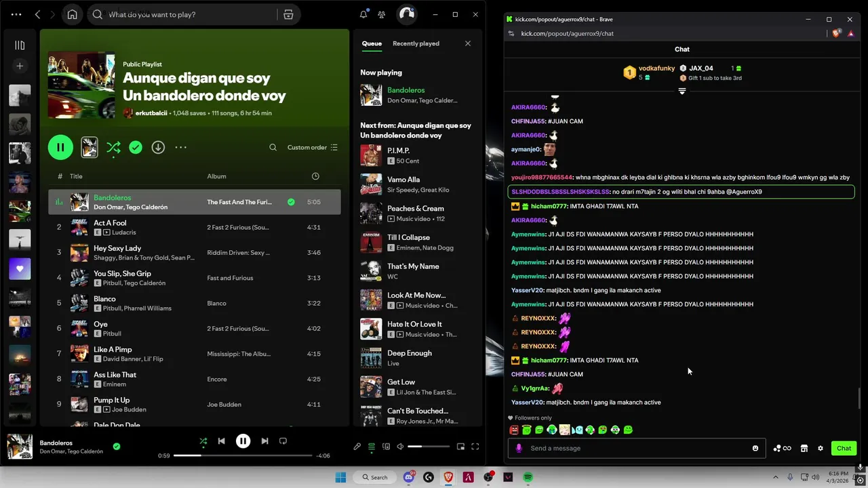Open Liked Songs heart tile in sidebar
This screenshot has width=868, height=488.
tap(20, 269)
